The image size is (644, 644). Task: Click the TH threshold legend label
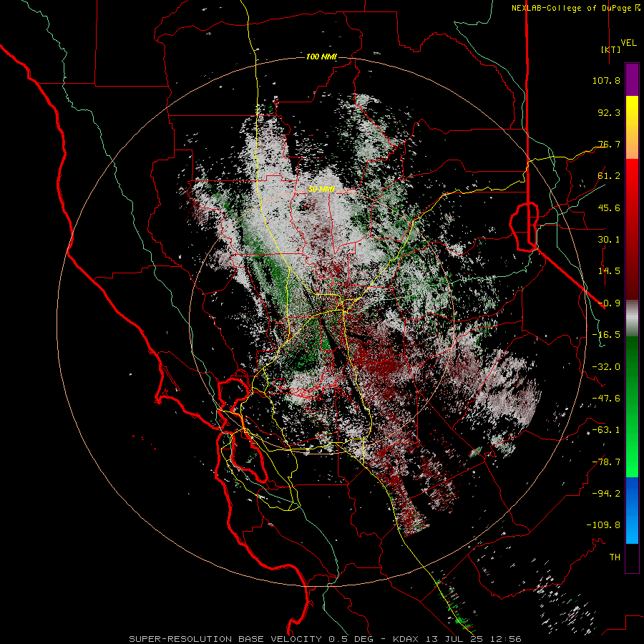coord(615,557)
